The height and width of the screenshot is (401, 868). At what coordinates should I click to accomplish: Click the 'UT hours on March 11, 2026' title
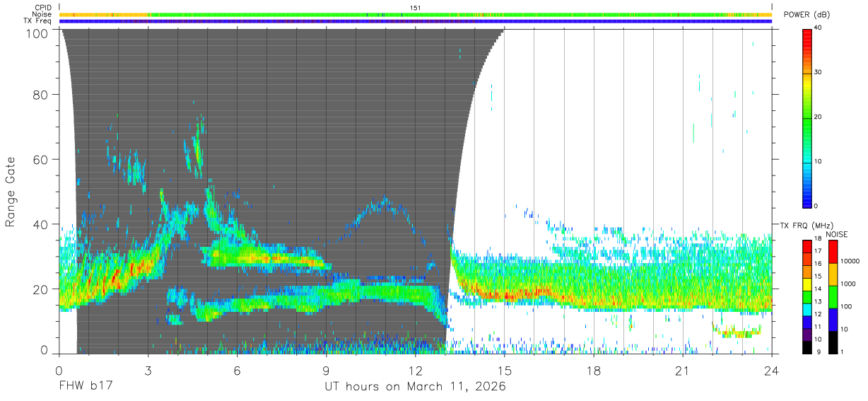click(415, 387)
